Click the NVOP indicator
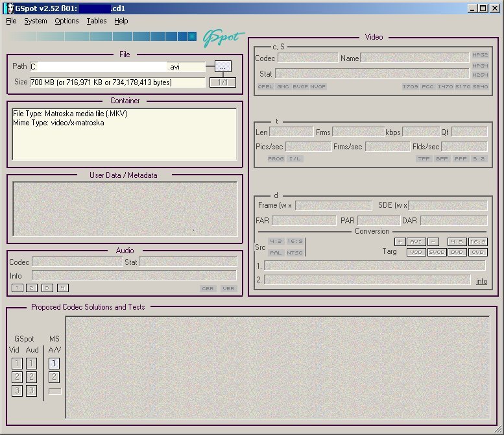The image size is (504, 435). click(x=318, y=86)
